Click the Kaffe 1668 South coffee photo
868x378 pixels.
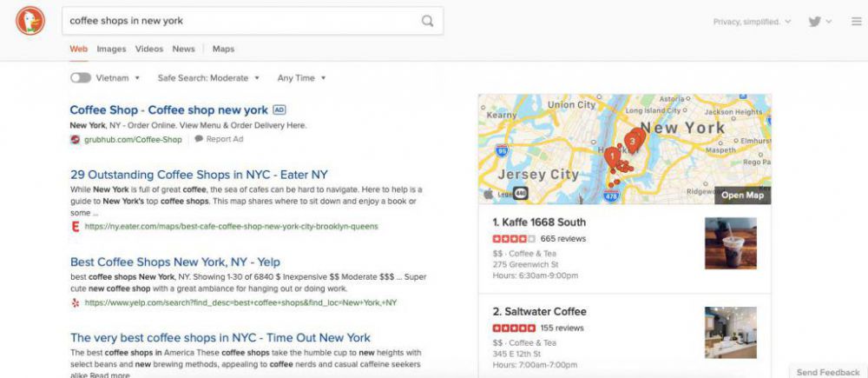731,243
